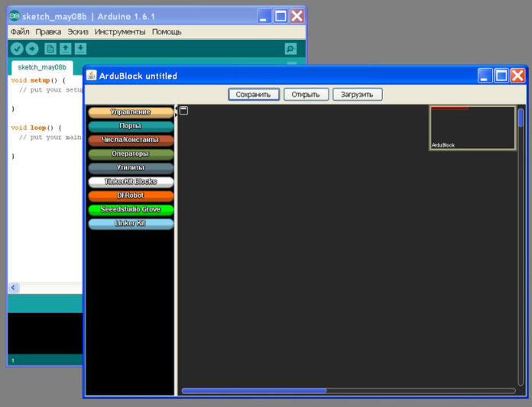The height and width of the screenshot is (407, 532).
Task: Select the sketch_may08b tab
Action: click(x=42, y=67)
